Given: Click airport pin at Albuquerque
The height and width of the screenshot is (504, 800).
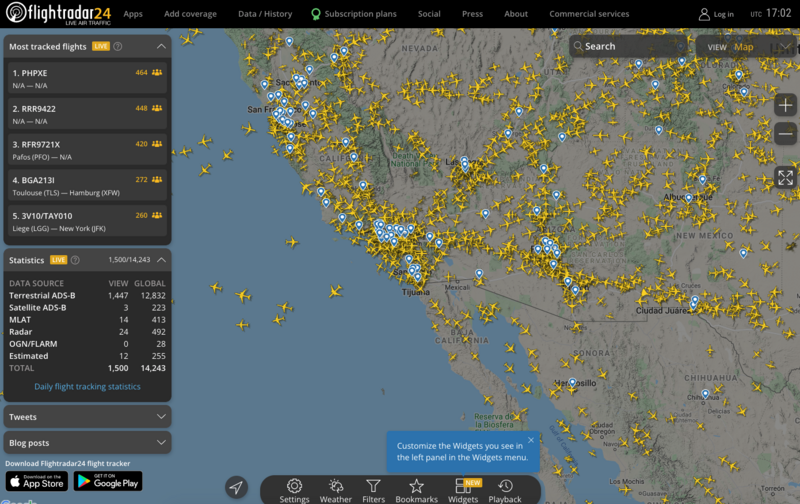Looking at the screenshot, I should click(x=689, y=198).
